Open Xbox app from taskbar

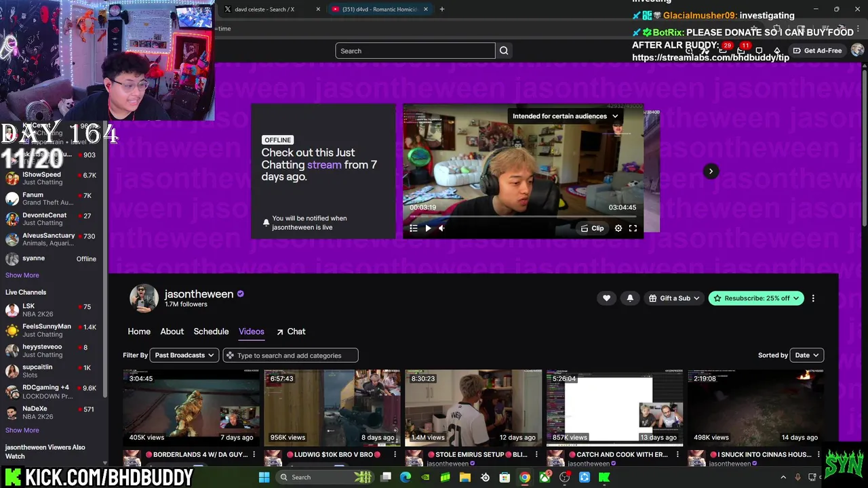545,477
